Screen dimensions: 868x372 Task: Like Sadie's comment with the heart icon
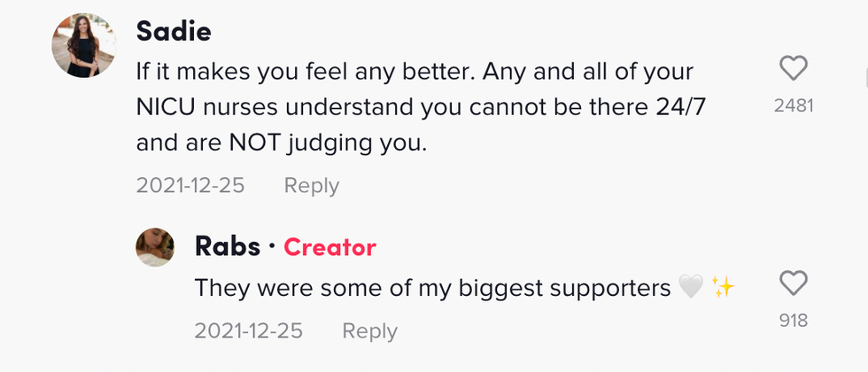point(793,69)
